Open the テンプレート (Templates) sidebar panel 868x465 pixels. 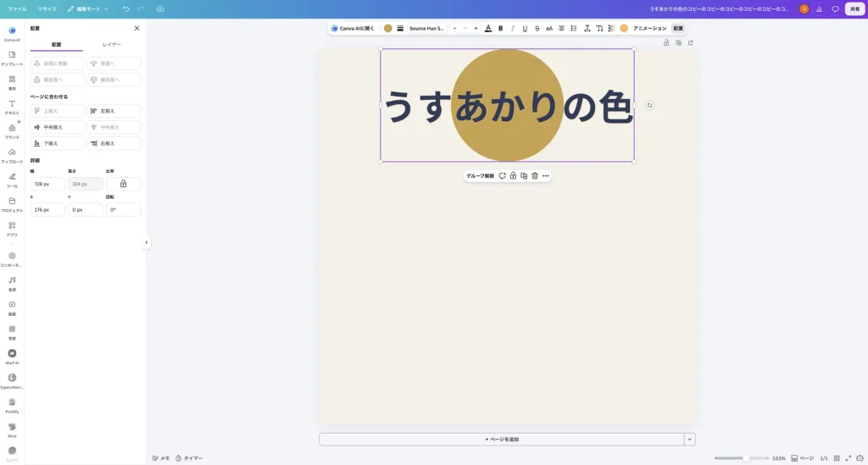pos(12,58)
